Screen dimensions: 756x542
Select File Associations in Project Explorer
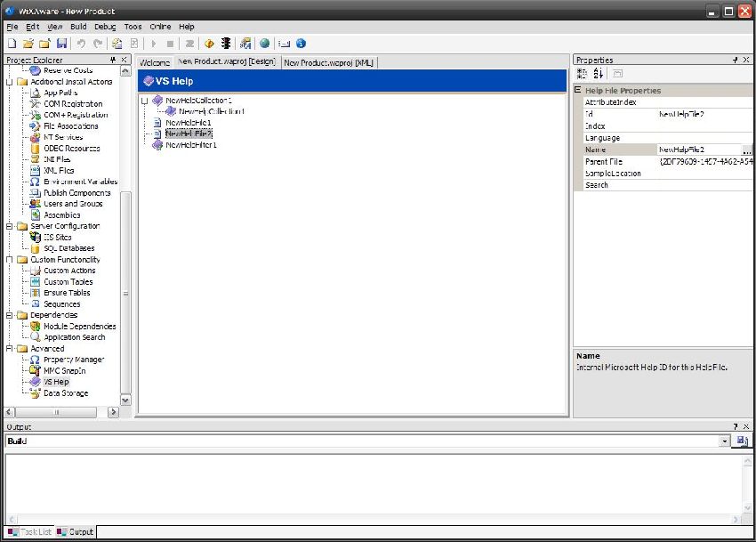coord(71,126)
